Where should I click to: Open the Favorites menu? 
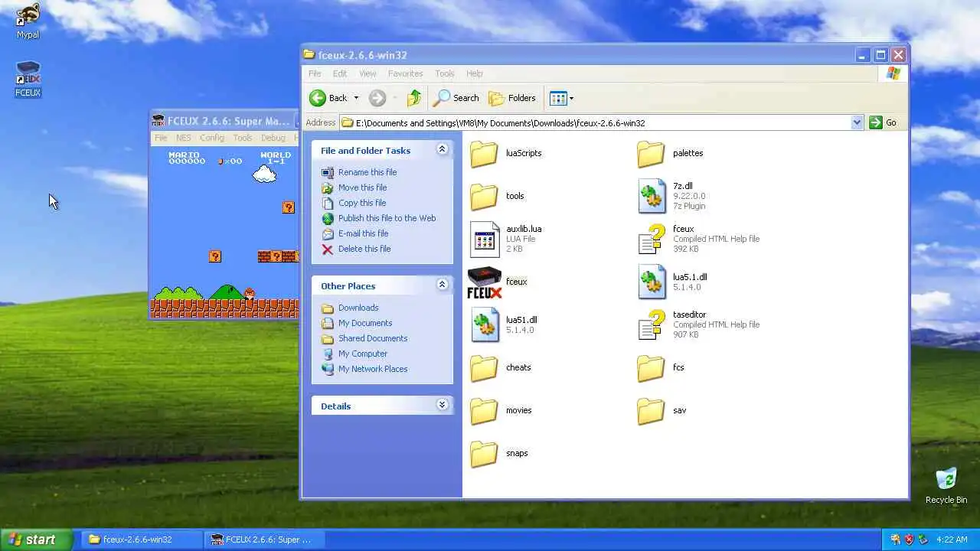click(405, 73)
